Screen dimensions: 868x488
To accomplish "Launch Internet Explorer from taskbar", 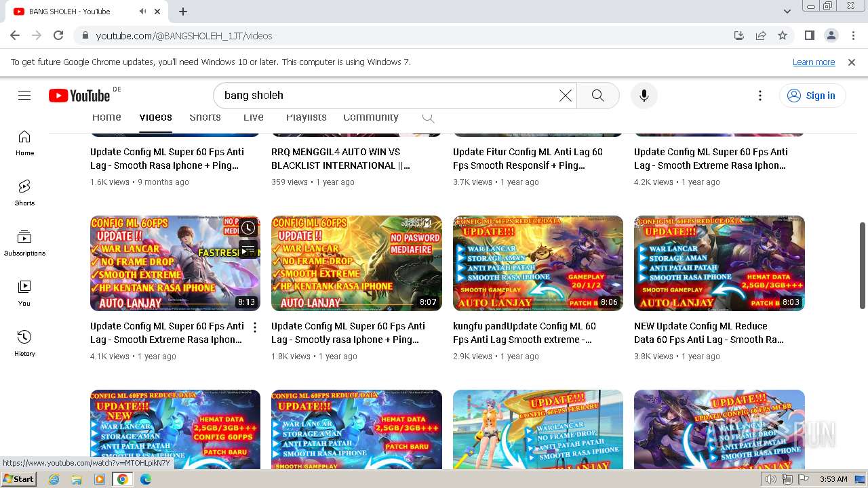I will pyautogui.click(x=54, y=479).
